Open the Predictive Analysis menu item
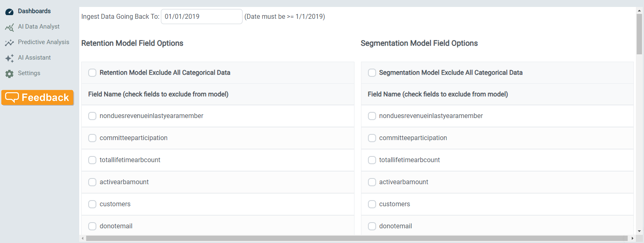Screen dimensions: 644x243 [44, 42]
